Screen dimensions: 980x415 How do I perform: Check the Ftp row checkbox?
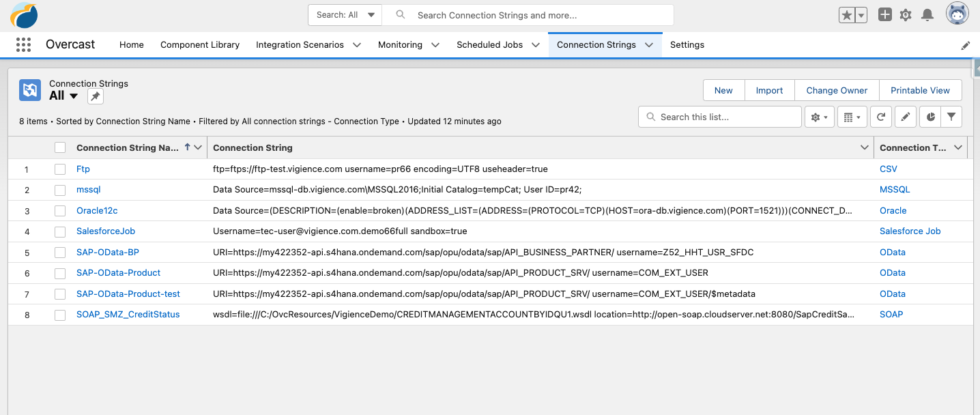tap(60, 169)
